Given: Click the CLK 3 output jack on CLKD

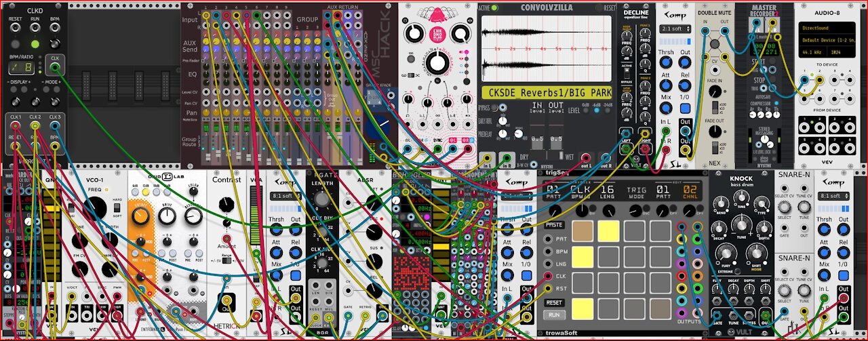Looking at the screenshot, I should [54, 126].
